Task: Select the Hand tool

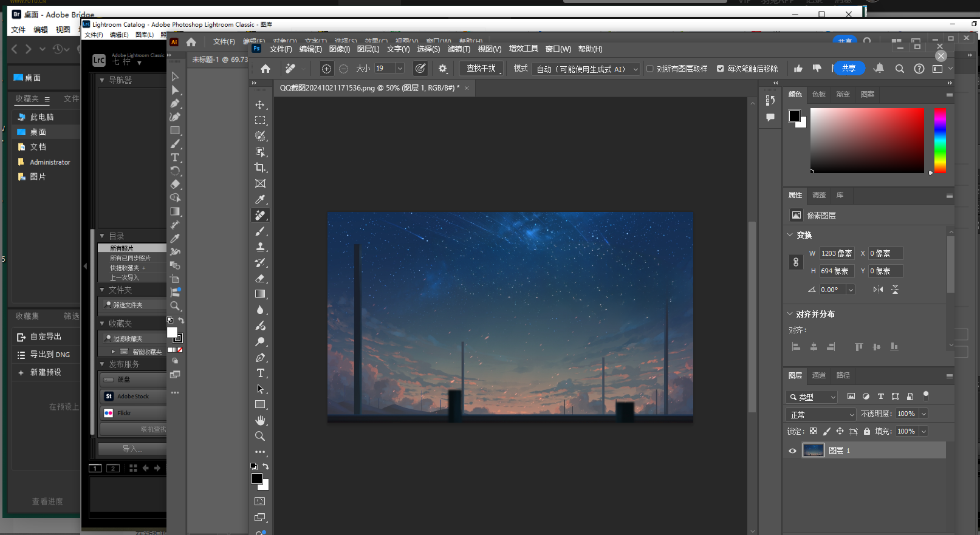Action: click(260, 420)
